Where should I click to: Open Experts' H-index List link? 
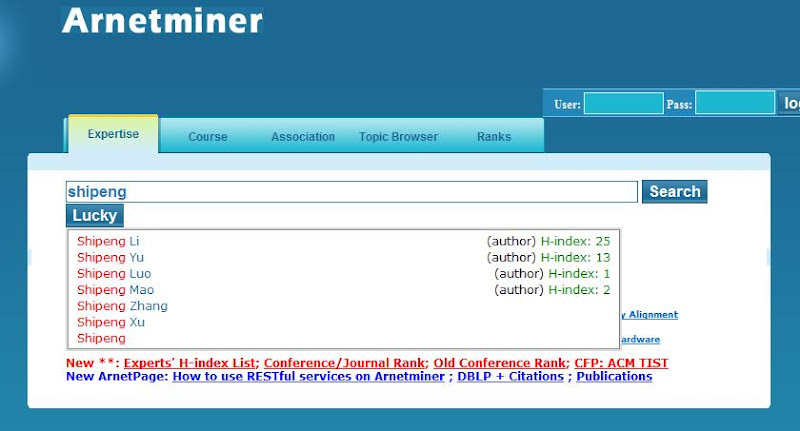pyautogui.click(x=190, y=363)
